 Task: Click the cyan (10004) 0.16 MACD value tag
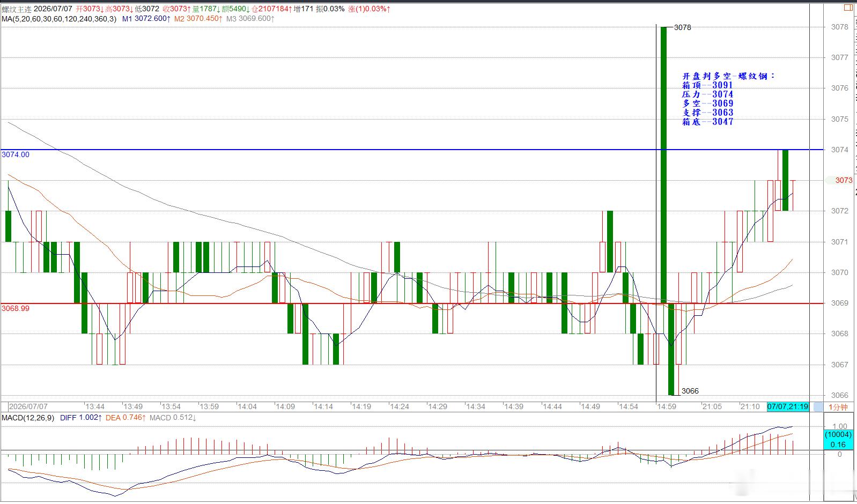[x=838, y=440]
